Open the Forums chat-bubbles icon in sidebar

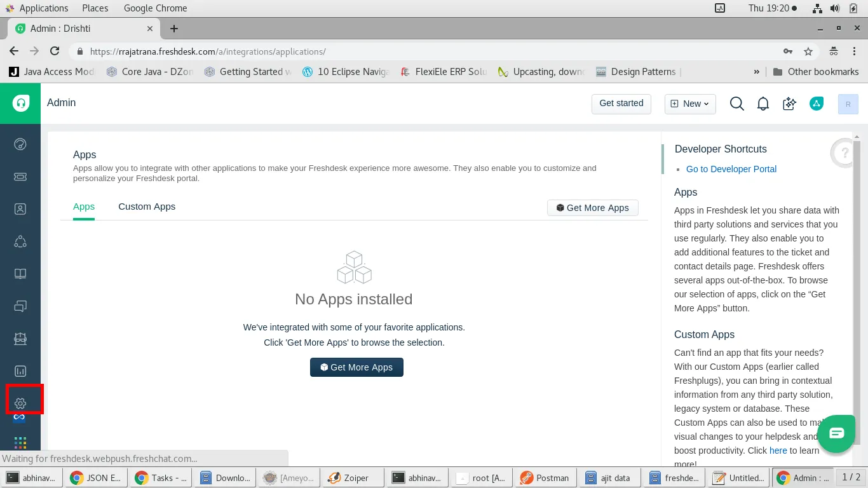coord(20,306)
